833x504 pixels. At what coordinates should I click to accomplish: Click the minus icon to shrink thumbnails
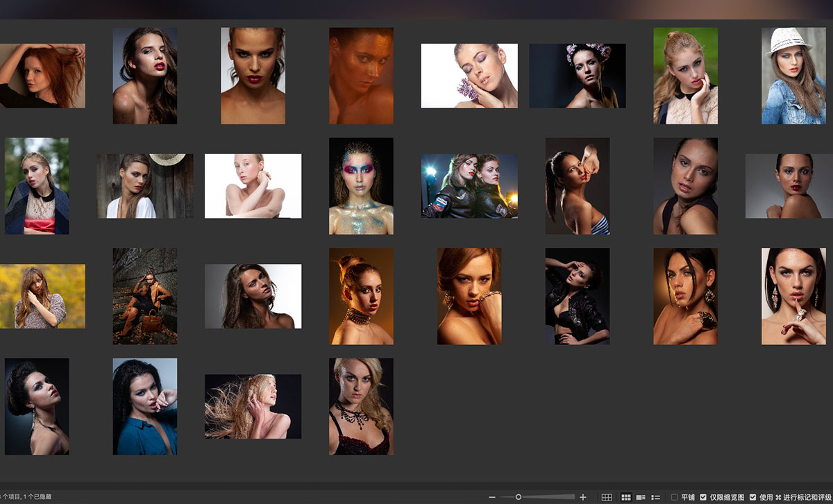coord(492,497)
